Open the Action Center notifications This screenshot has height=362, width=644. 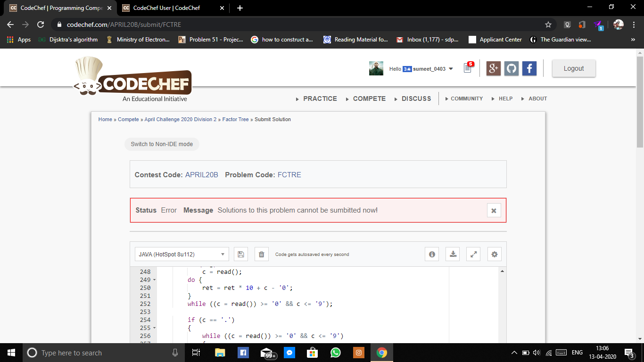[x=629, y=353]
